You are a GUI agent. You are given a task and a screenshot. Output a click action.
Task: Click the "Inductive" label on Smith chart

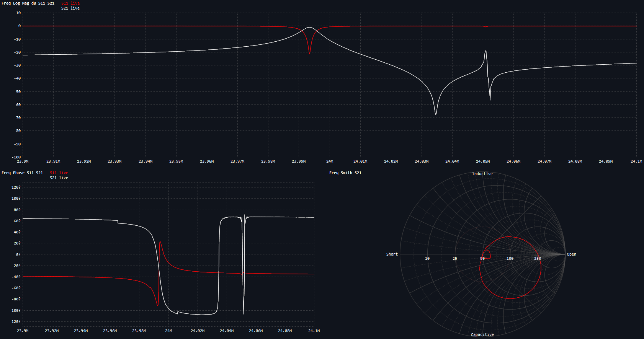coord(482,174)
